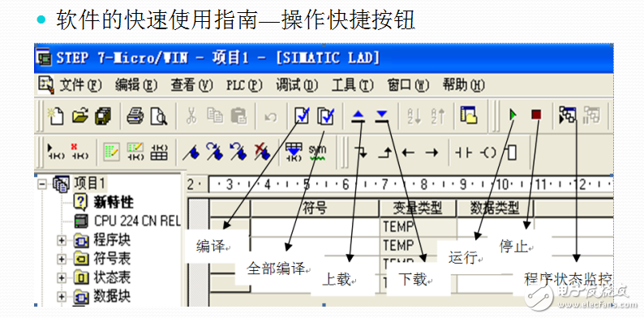The height and width of the screenshot is (318, 644).
Task: Click the sort ascending A-Z icon
Action: click(414, 116)
